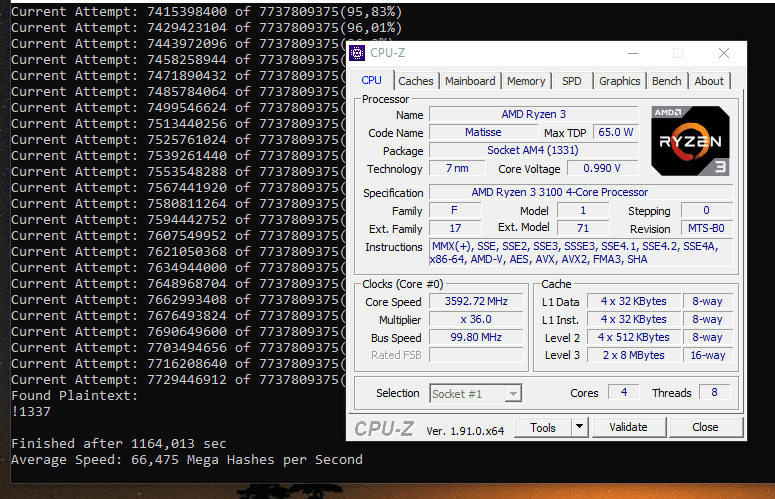The image size is (775, 499).
Task: Click the Level 3 value '2 x 8 MBytes'
Action: click(x=633, y=355)
